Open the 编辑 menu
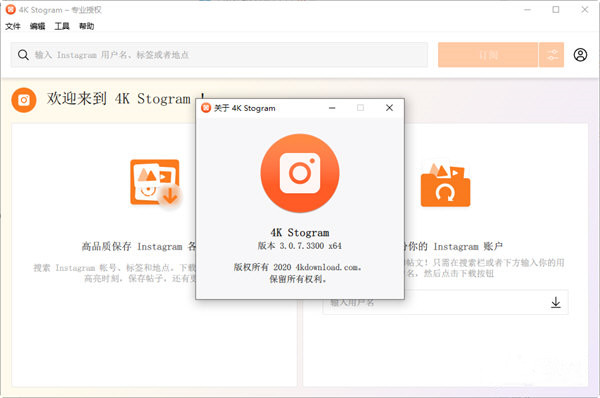This screenshot has width=600, height=398. pyautogui.click(x=37, y=26)
